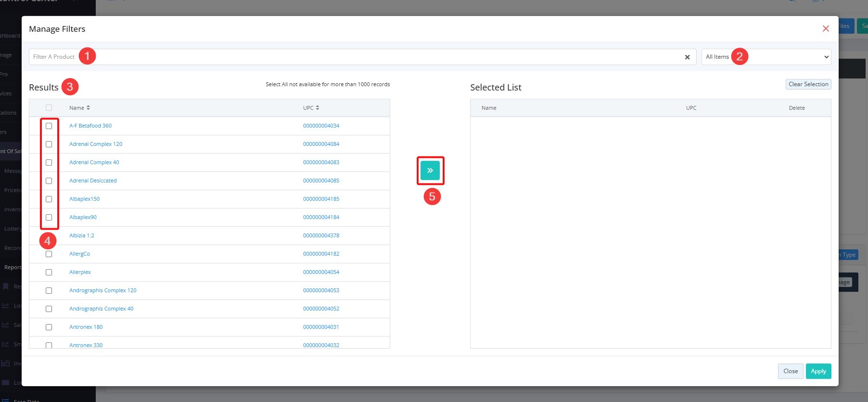Click UPC 000000004053

(x=321, y=291)
